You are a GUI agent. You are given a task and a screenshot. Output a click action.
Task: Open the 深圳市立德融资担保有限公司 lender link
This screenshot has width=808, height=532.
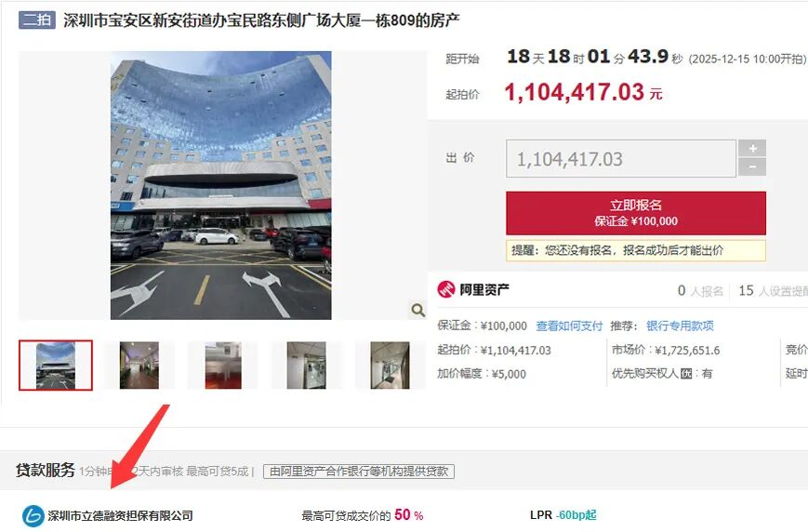click(x=121, y=515)
